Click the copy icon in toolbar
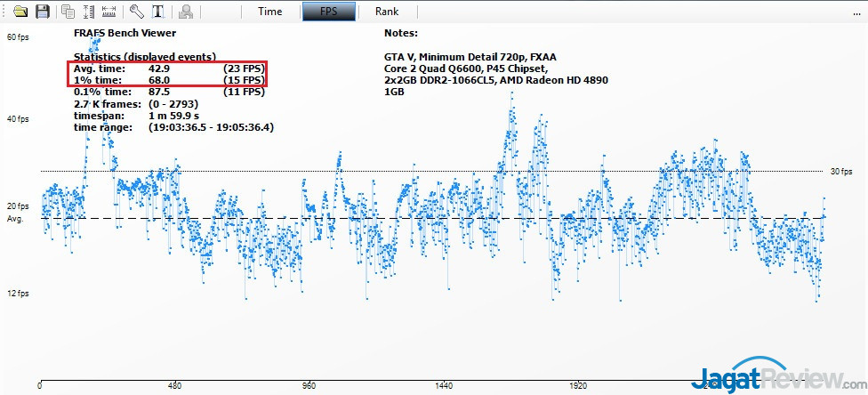This screenshot has height=395, width=868. (68, 12)
